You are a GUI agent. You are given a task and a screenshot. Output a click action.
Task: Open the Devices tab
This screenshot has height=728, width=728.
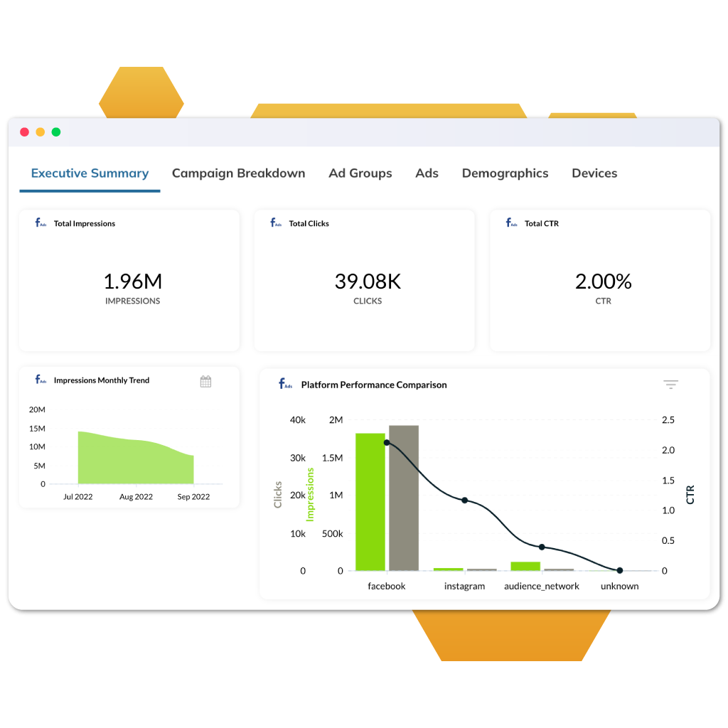pos(594,173)
